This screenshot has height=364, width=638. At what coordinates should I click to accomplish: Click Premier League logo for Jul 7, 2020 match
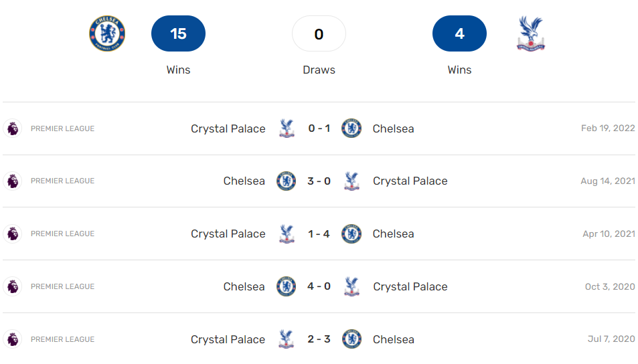(x=12, y=339)
